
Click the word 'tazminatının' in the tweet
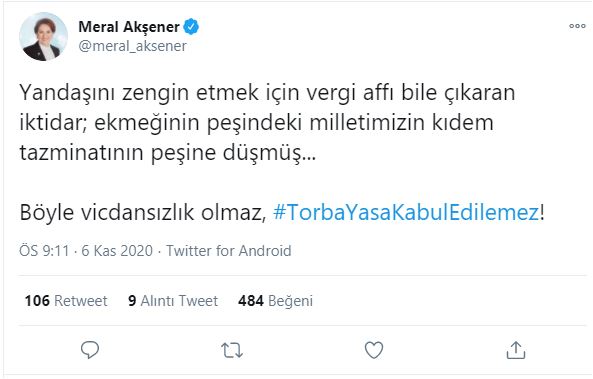tap(81, 153)
